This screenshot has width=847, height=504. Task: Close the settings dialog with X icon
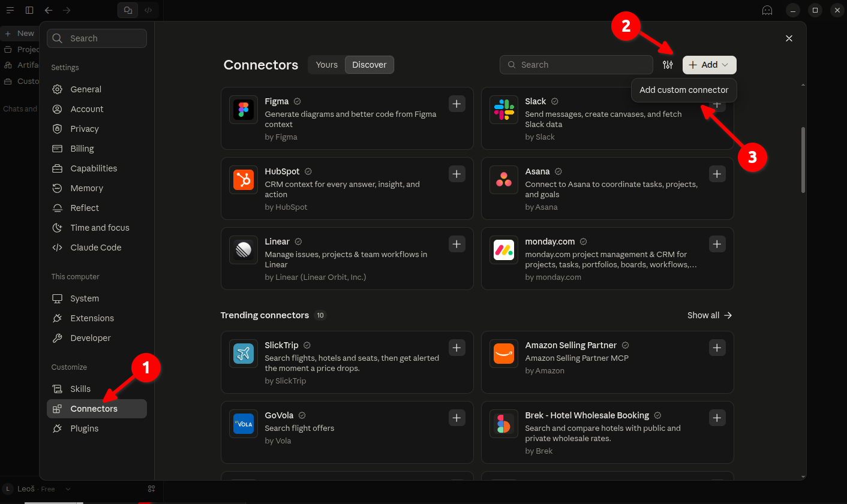[x=789, y=38]
